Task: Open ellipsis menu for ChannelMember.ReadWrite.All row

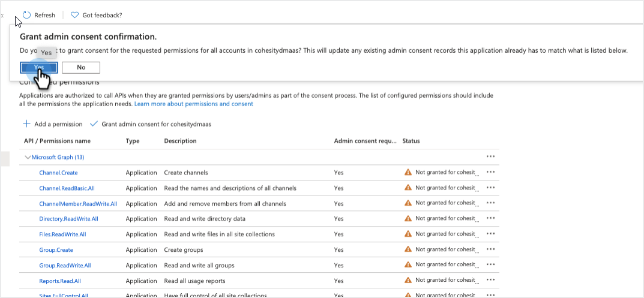Action: pos(490,203)
